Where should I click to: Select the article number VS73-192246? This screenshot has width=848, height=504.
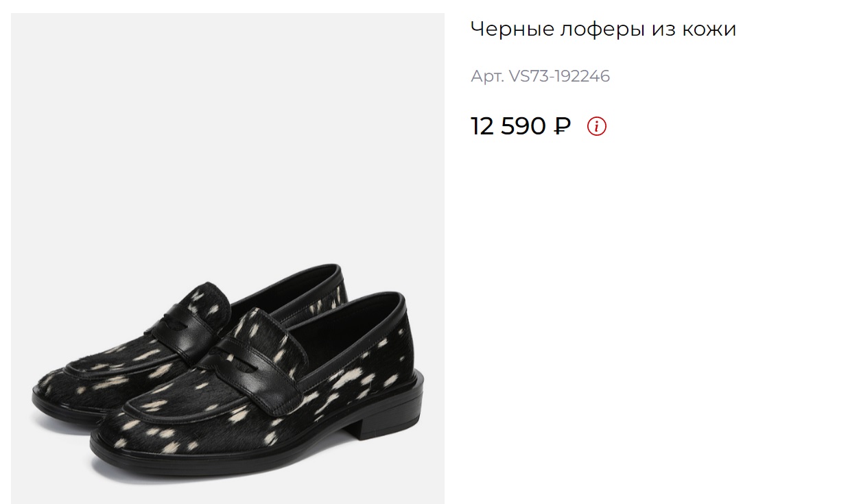click(558, 76)
